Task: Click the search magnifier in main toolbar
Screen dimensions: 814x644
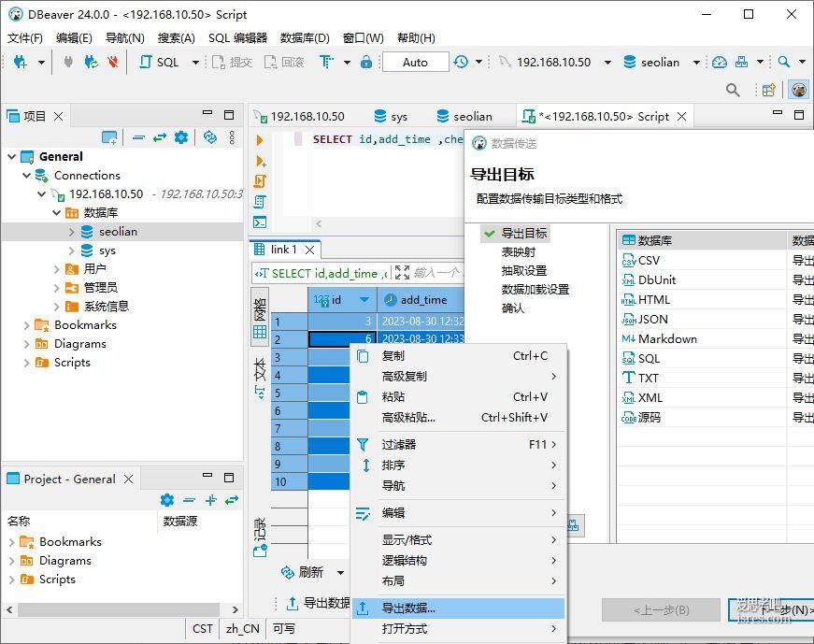Action: [784, 62]
